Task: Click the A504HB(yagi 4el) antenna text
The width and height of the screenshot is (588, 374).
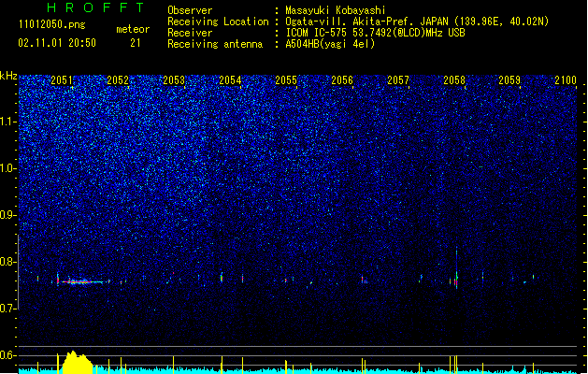Action: 330,44
